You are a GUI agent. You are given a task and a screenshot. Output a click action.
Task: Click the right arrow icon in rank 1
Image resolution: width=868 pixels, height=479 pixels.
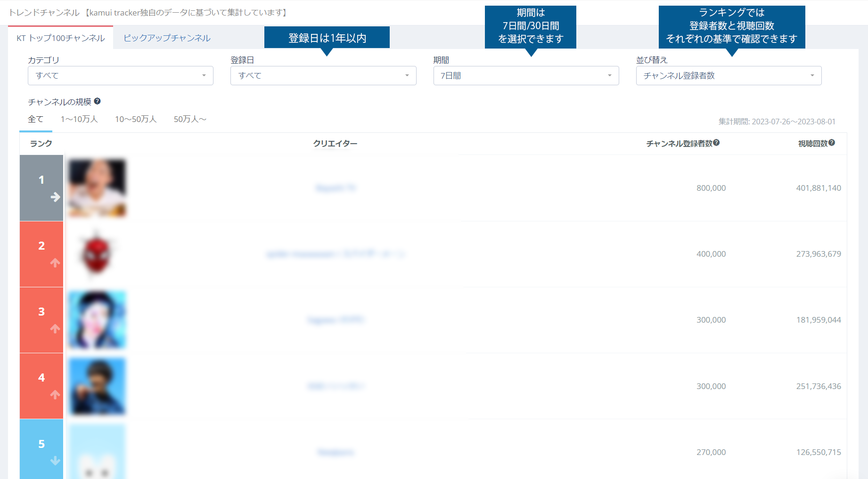(55, 197)
